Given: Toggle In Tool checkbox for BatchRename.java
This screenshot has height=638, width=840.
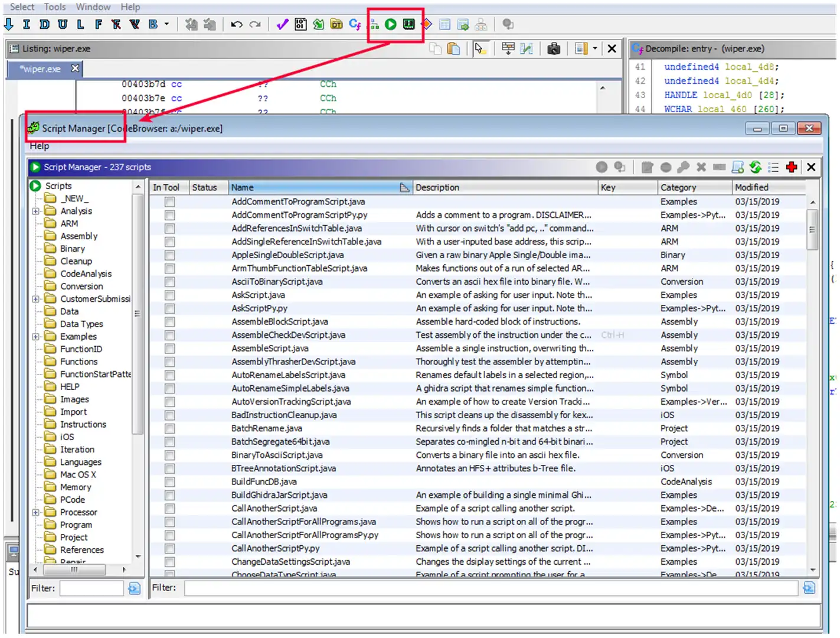Looking at the screenshot, I should [169, 428].
